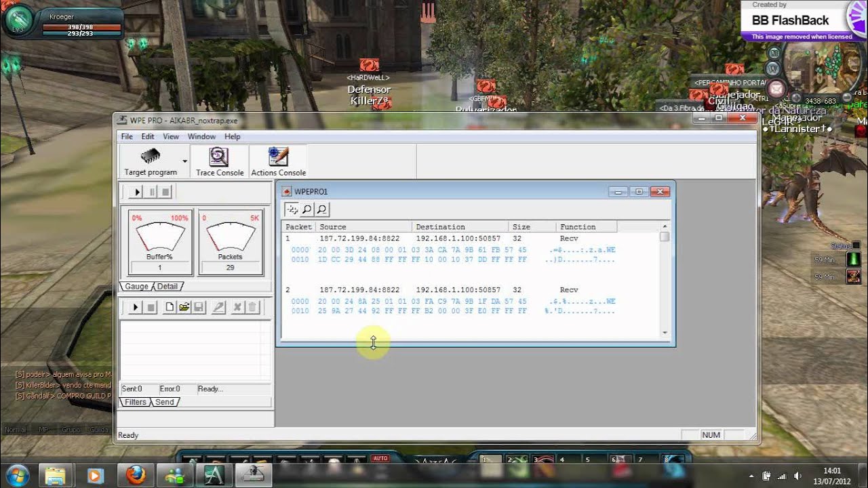The width and height of the screenshot is (868, 488).
Task: Click the game mail envelope icon
Action: click(776, 88)
